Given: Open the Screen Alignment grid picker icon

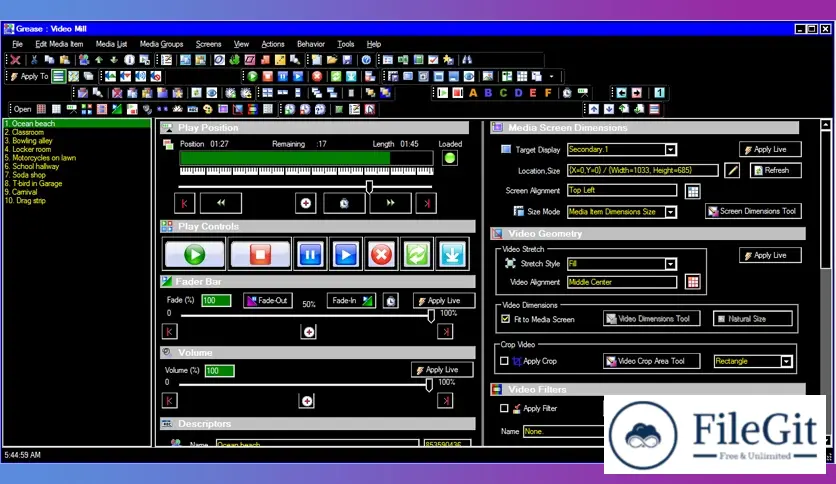Looking at the screenshot, I should [x=693, y=191].
